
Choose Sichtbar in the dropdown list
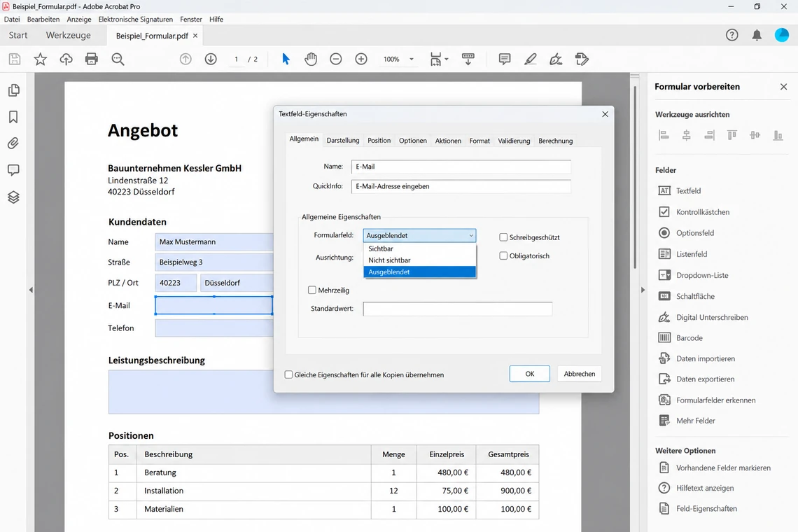[x=419, y=248]
